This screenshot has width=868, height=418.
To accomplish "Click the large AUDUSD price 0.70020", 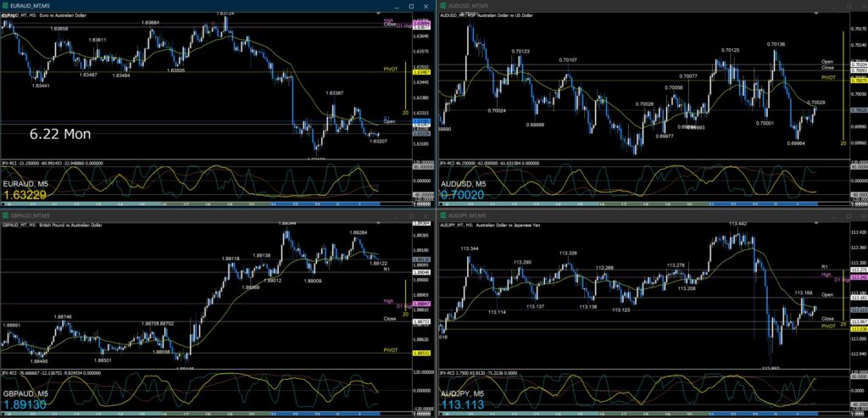I will pos(463,195).
